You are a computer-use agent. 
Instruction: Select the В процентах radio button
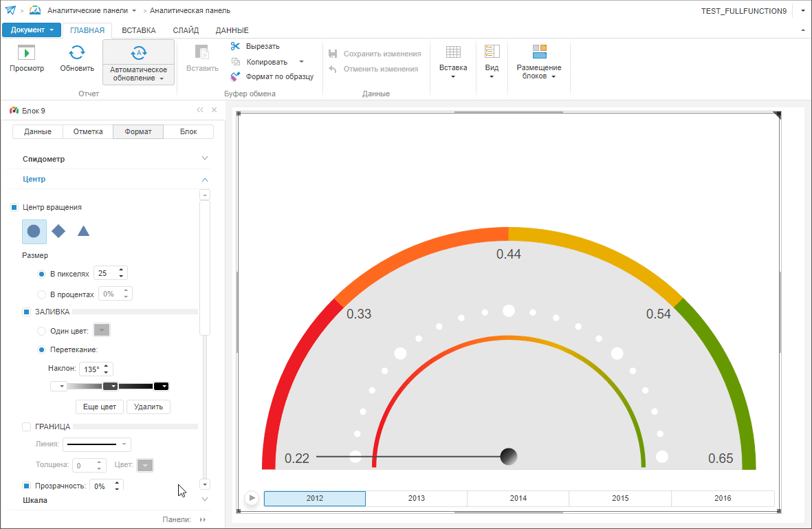point(42,294)
